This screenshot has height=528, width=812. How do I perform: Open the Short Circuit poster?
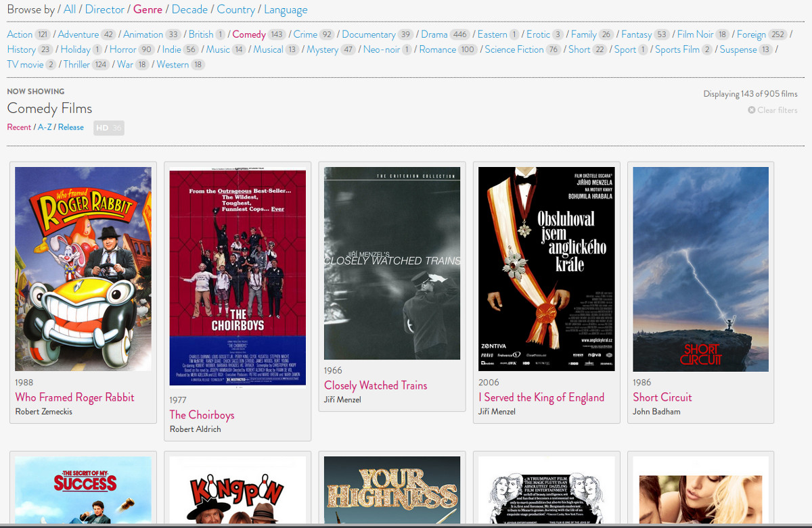701,269
